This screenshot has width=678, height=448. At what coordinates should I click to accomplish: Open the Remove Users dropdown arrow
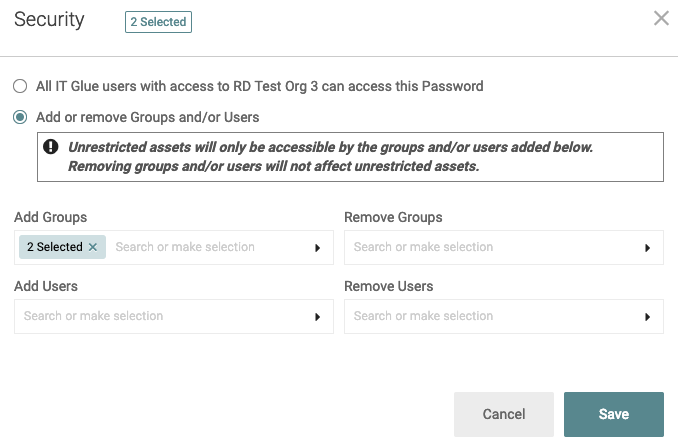click(647, 317)
